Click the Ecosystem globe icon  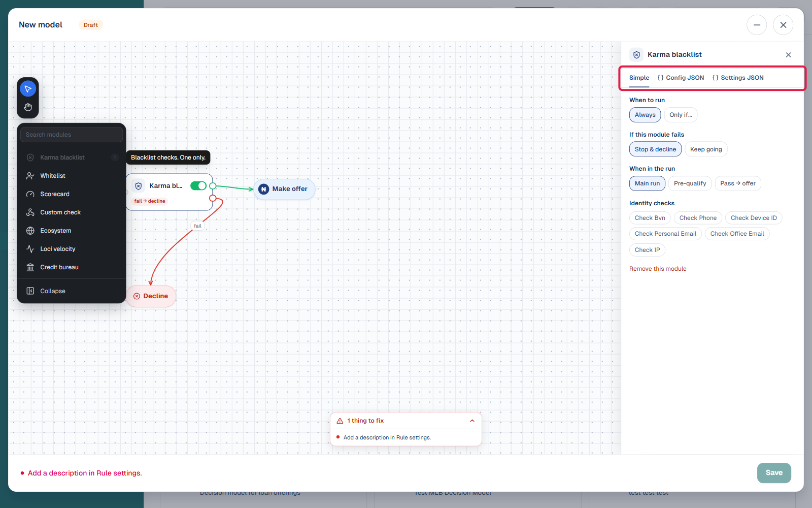click(x=30, y=231)
